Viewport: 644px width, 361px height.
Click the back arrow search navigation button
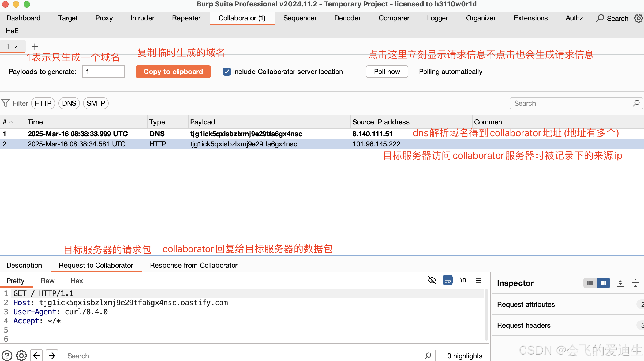(x=36, y=356)
